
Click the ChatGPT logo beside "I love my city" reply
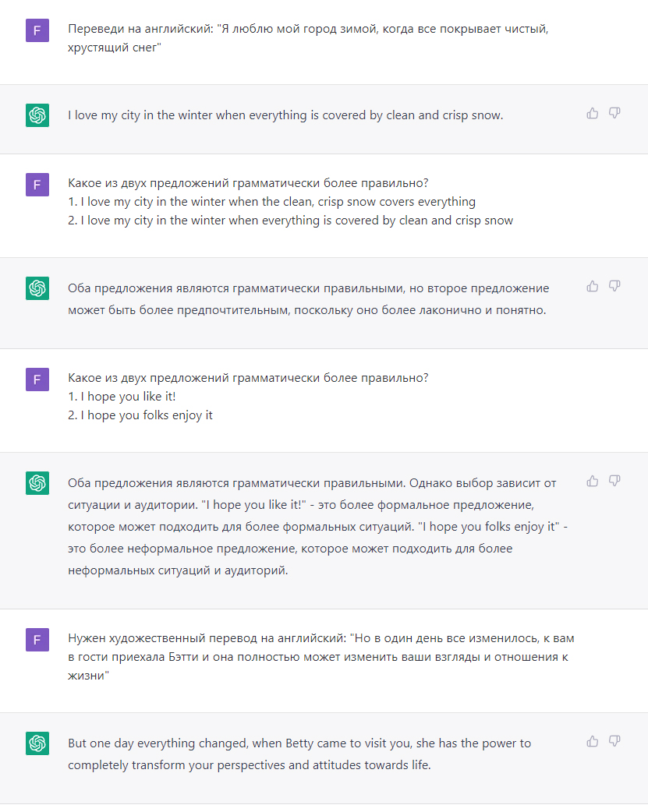(37, 115)
